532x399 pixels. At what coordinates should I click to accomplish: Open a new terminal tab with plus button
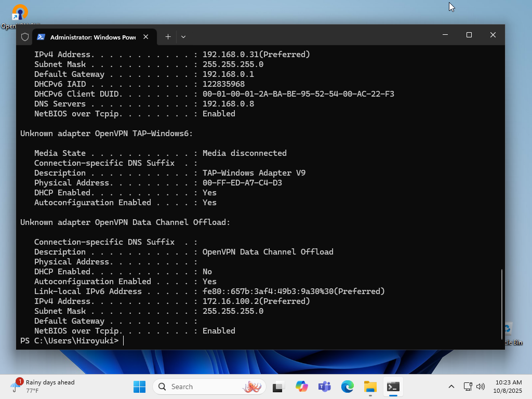[x=168, y=36]
